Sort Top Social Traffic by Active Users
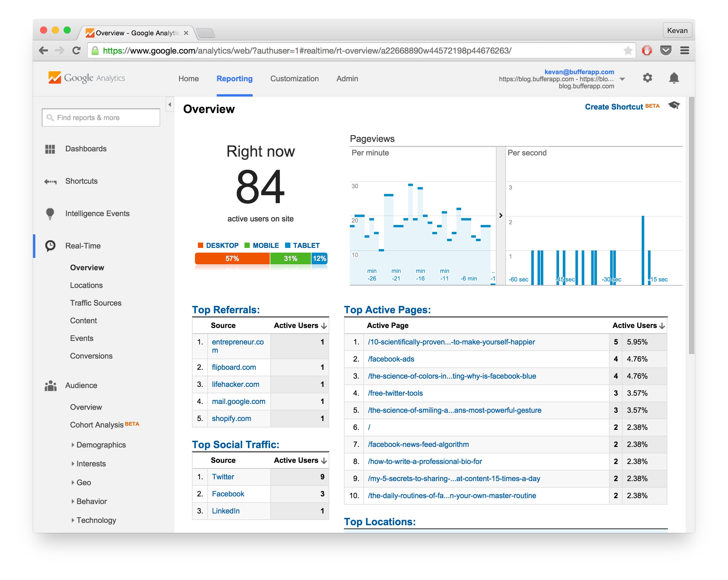Screen dimensions: 728x580 (x=300, y=460)
